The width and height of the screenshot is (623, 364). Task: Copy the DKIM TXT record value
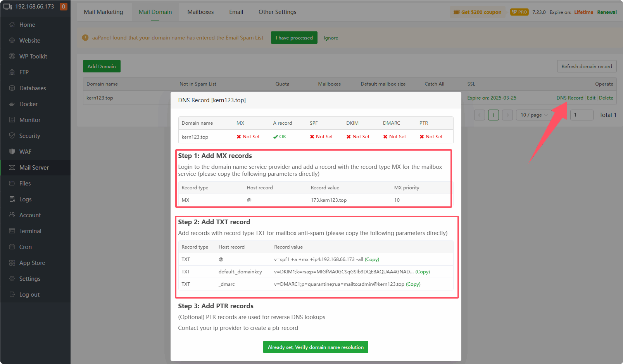pyautogui.click(x=423, y=272)
